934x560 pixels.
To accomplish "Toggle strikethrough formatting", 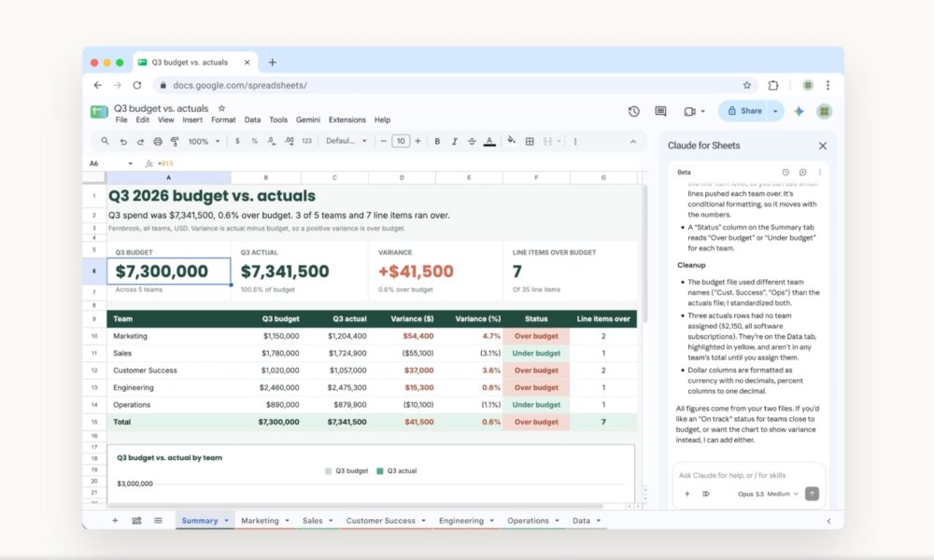I will coord(472,142).
